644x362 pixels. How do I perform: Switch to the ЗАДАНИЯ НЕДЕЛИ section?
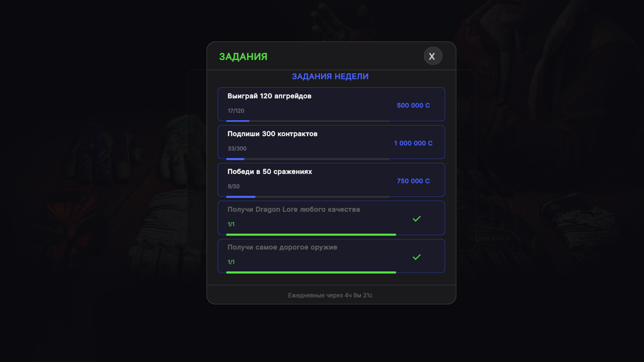330,76
